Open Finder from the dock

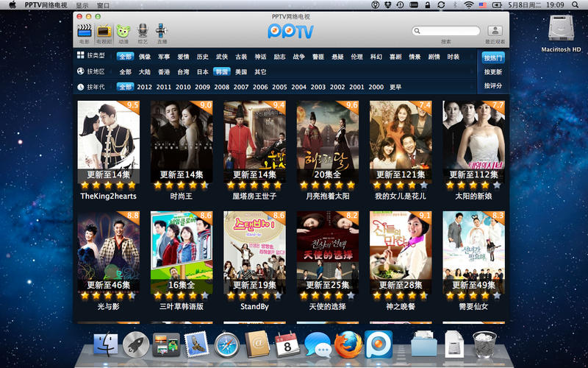pos(105,344)
